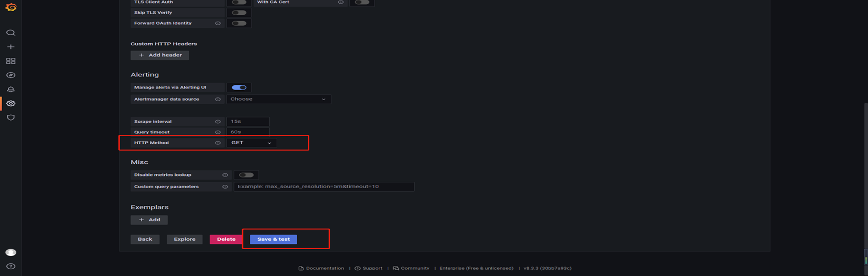Click the Scrape interval label
868x276 pixels.
point(153,122)
